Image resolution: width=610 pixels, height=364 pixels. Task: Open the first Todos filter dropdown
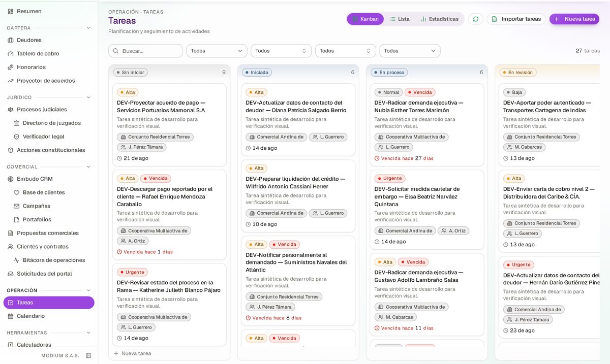(x=217, y=51)
